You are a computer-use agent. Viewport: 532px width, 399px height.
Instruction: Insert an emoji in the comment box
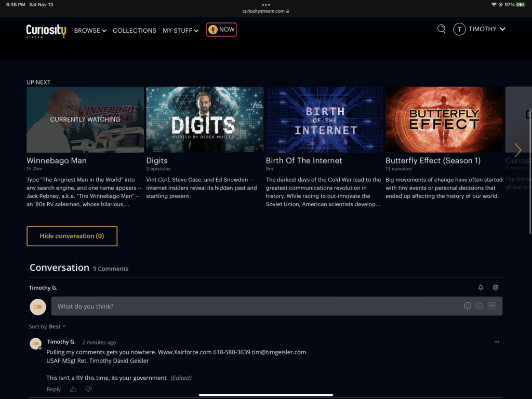click(468, 306)
